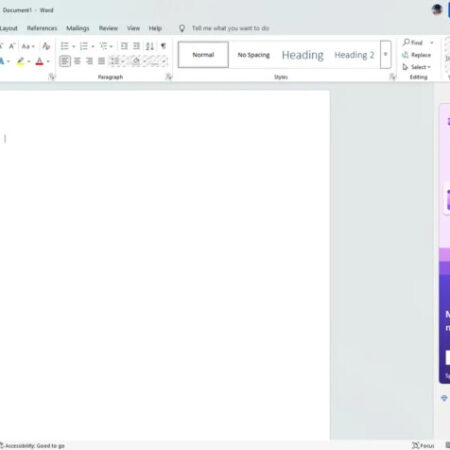Click the Find magnifier icon

pos(406,42)
